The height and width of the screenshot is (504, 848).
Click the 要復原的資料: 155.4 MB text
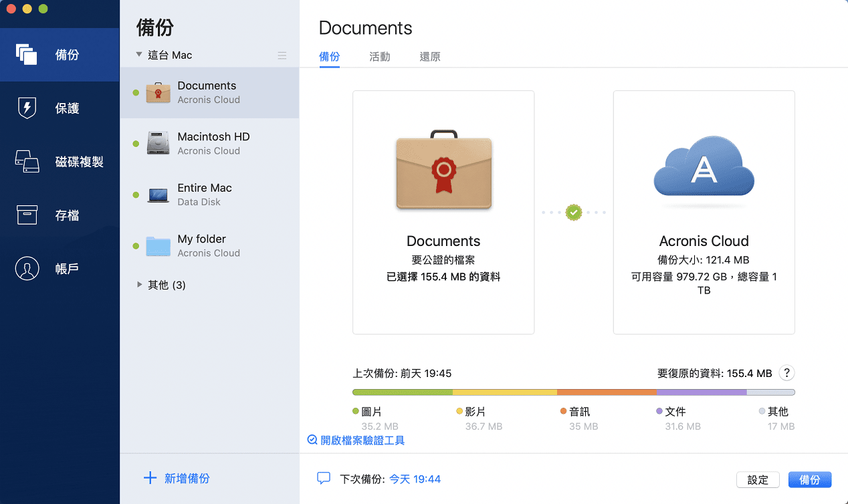[715, 373]
